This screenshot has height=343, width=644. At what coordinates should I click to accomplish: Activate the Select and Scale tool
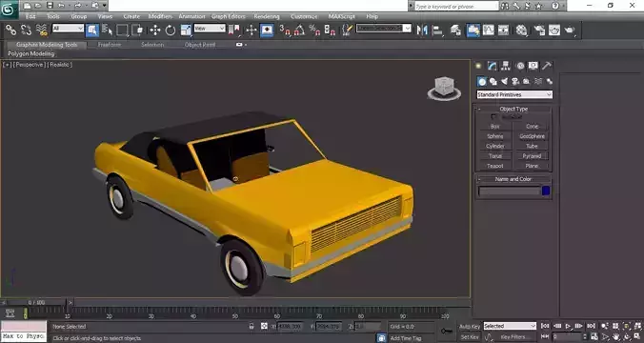186,30
